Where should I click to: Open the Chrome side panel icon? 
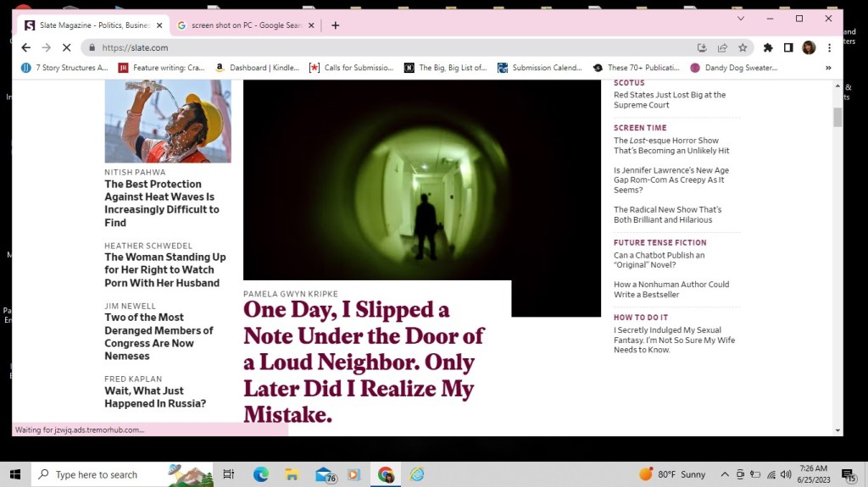[x=788, y=47]
